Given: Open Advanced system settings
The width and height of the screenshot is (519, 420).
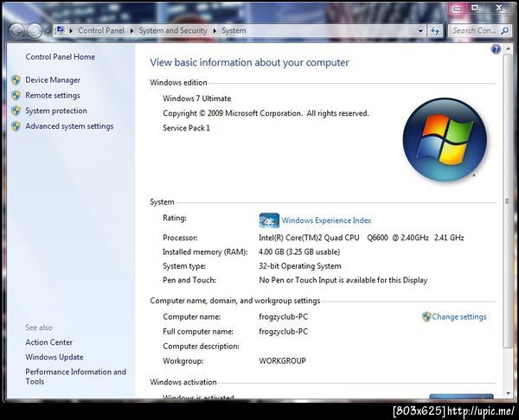Looking at the screenshot, I should coord(69,126).
